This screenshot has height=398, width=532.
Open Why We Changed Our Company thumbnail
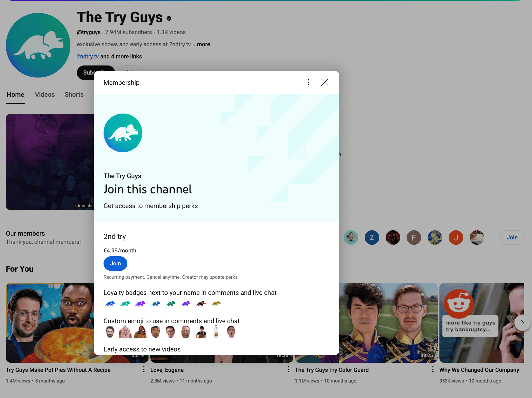pos(482,323)
